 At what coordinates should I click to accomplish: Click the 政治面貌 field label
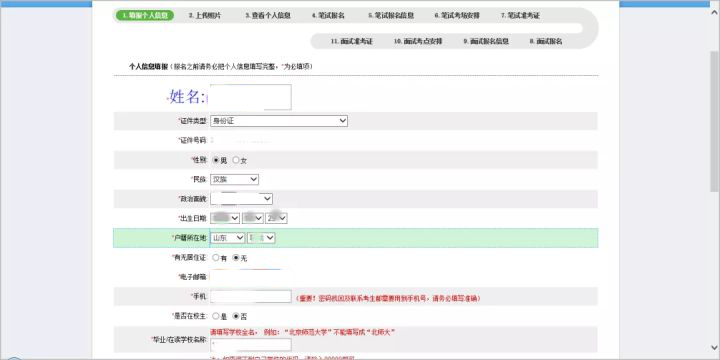click(x=193, y=199)
